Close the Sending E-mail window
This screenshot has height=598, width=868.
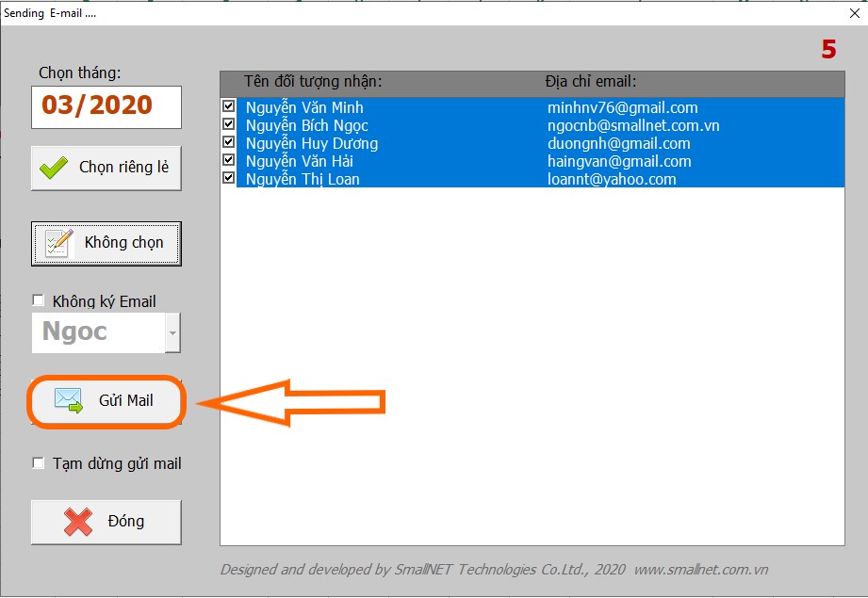click(843, 13)
